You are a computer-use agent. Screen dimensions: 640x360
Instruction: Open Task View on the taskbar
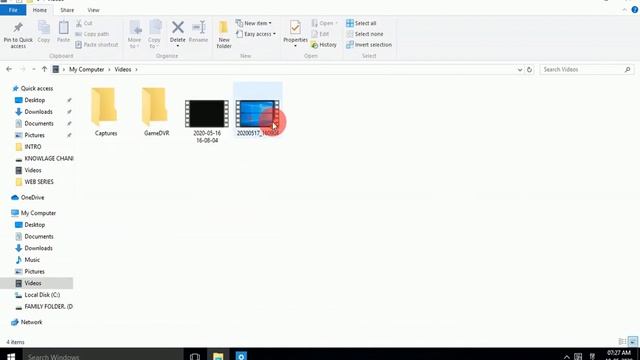point(195,356)
